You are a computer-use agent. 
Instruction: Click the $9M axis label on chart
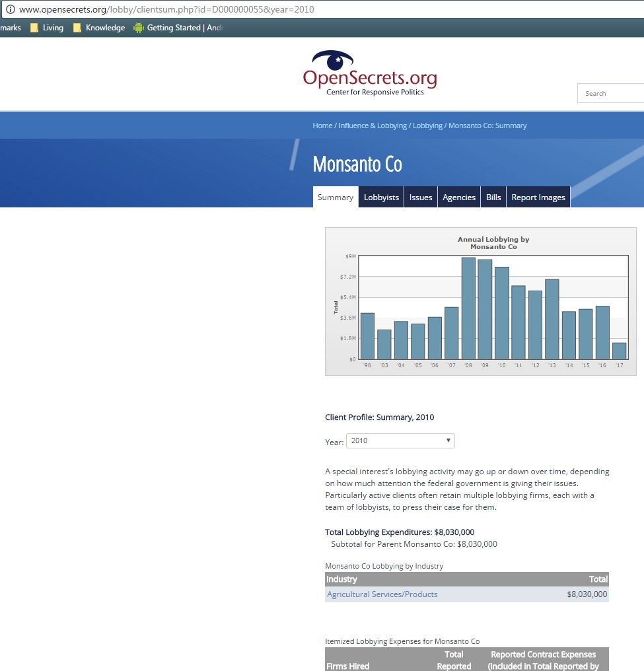[x=351, y=256]
